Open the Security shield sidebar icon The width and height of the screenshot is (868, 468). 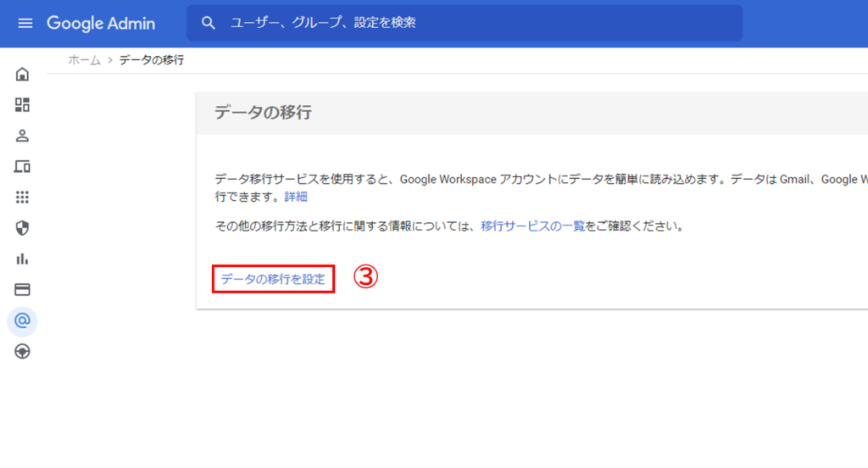[x=22, y=227]
